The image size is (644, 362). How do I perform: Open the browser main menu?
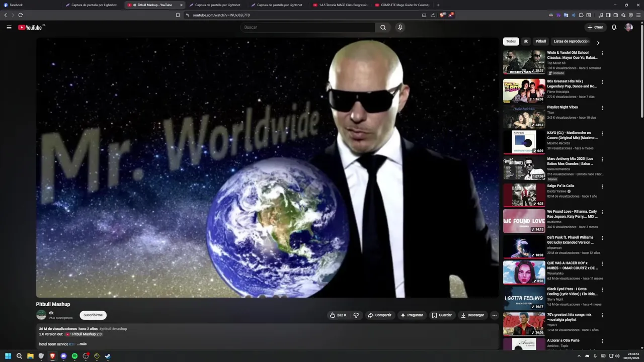[638, 15]
